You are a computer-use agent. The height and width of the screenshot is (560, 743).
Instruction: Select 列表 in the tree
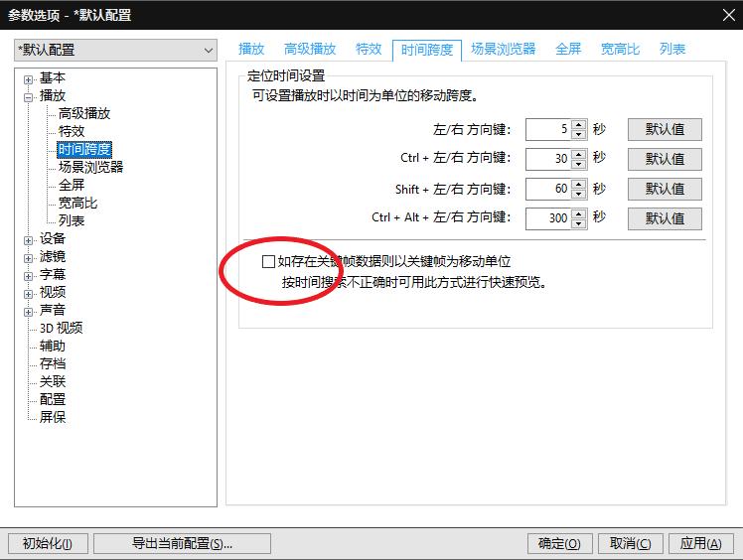[72, 220]
